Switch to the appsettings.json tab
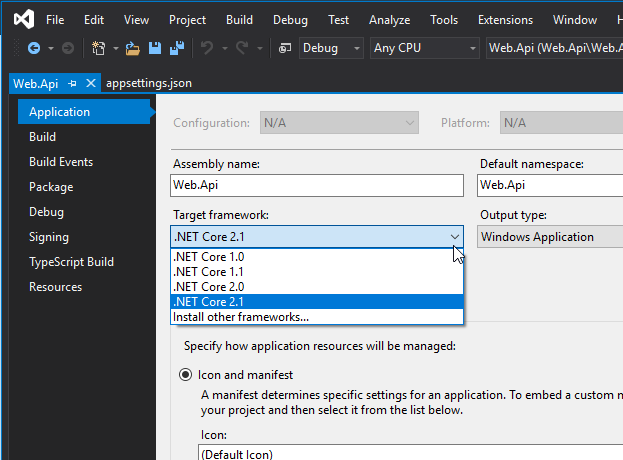Screen dimensions: 623x460 click(147, 84)
